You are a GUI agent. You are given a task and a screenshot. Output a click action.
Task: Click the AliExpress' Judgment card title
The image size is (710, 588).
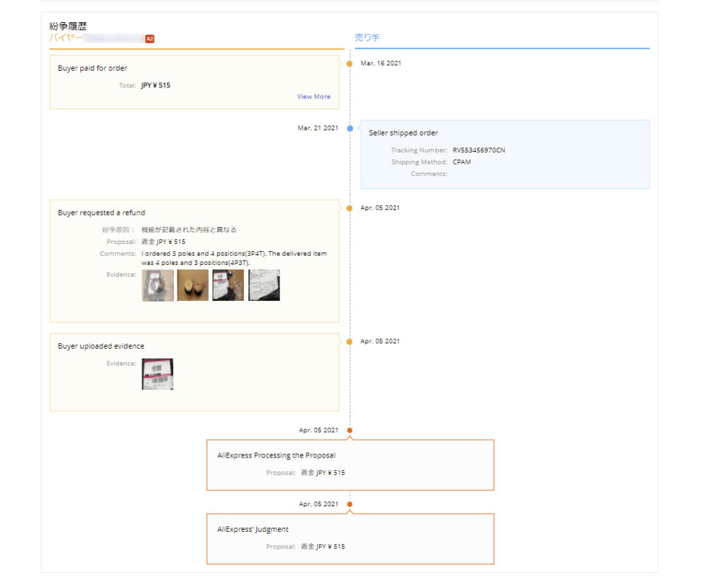(252, 529)
